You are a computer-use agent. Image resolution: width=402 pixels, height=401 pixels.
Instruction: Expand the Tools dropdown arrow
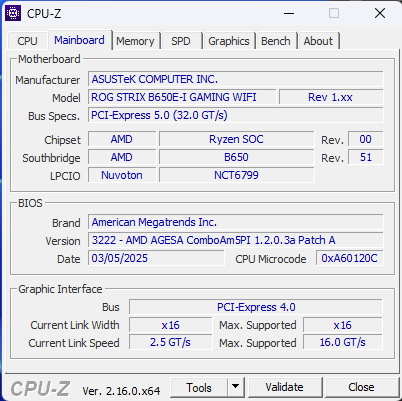(x=236, y=388)
